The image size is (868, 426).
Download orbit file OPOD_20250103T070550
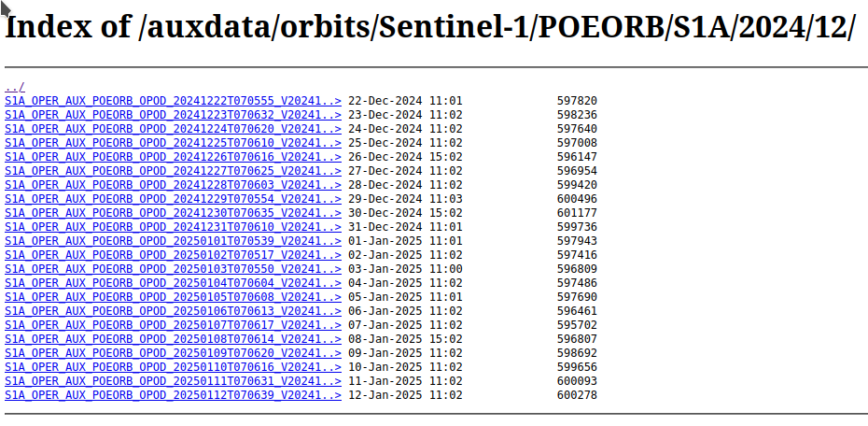[173, 269]
